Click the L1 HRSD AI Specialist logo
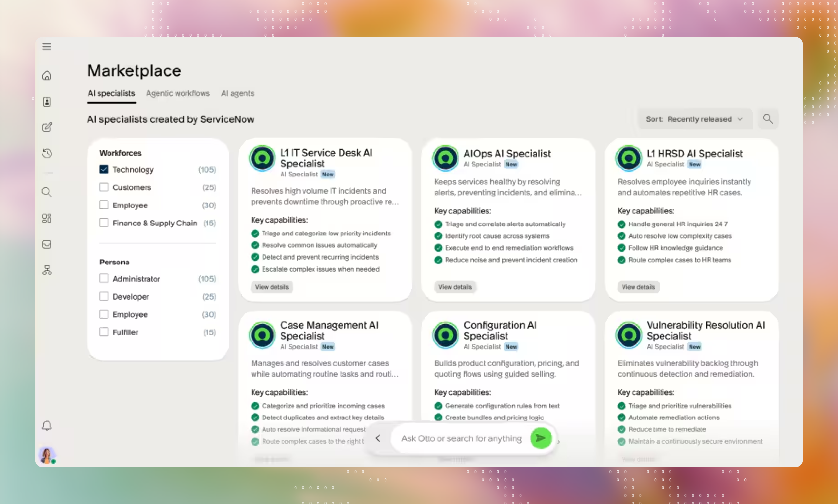 click(628, 158)
